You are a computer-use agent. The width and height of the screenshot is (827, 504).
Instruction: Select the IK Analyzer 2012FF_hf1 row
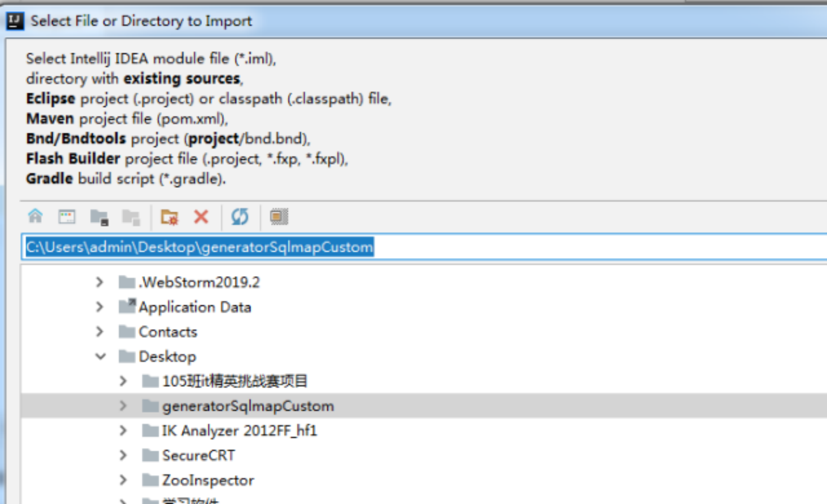pyautogui.click(x=424, y=430)
